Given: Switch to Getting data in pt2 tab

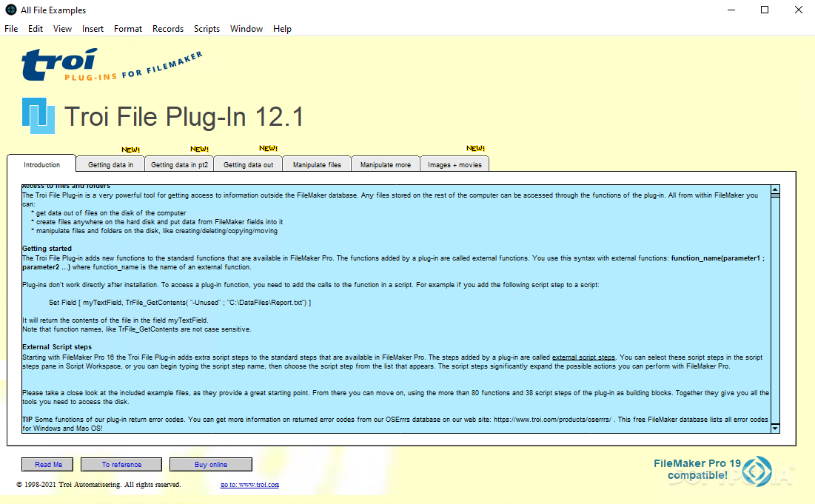Looking at the screenshot, I should pos(179,164).
